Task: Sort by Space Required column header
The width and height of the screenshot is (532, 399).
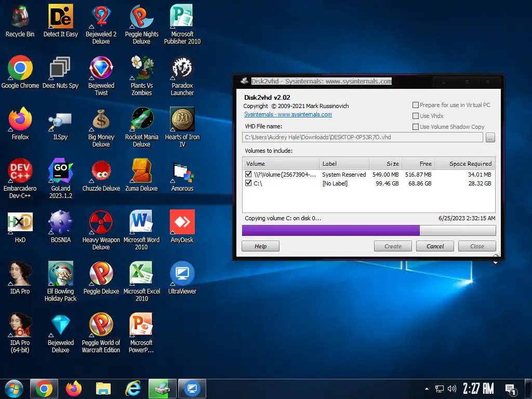Action: (465, 164)
